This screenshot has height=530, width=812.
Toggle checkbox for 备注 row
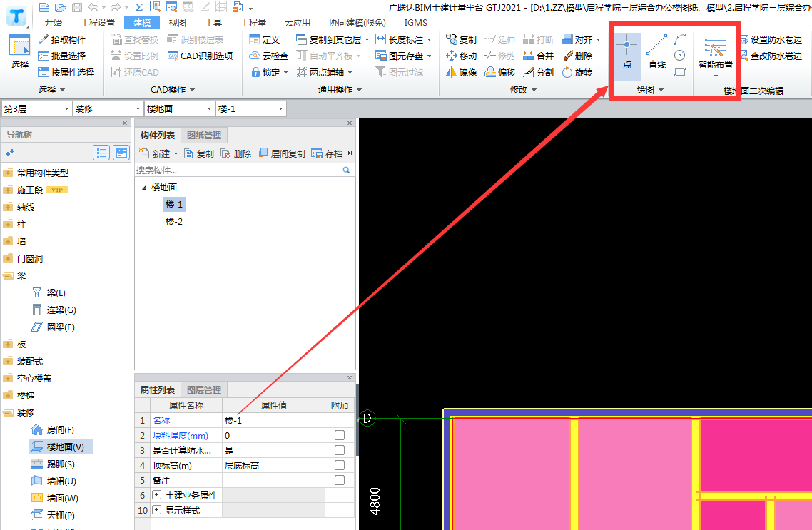point(340,480)
